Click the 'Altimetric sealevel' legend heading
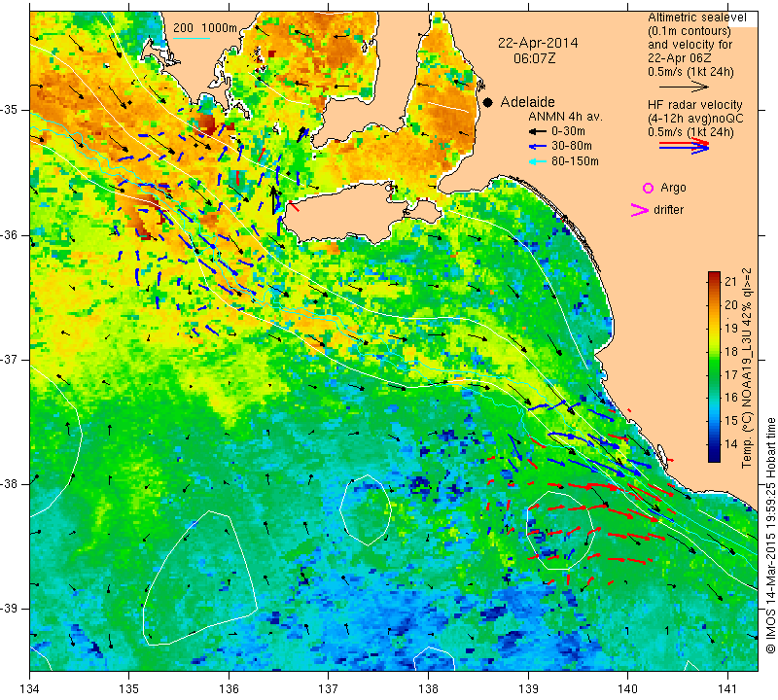 point(696,17)
